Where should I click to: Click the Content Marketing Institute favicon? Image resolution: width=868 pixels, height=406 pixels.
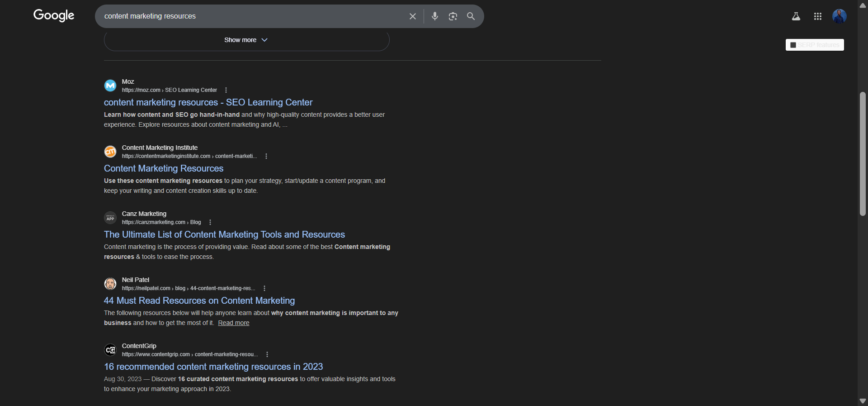tap(110, 152)
